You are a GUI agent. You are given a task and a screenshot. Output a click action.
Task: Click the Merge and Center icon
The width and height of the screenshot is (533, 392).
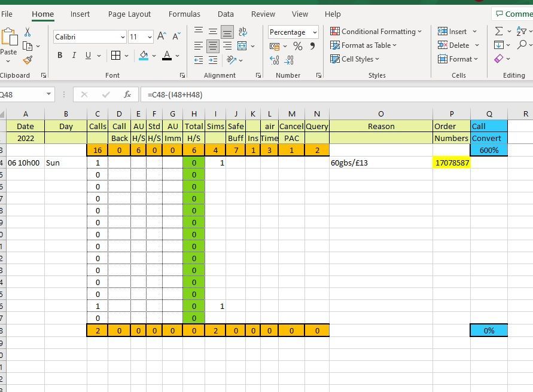point(243,47)
